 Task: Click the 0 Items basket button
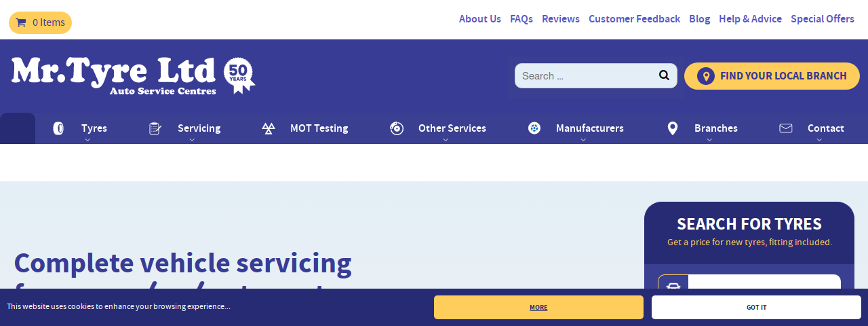(x=40, y=22)
